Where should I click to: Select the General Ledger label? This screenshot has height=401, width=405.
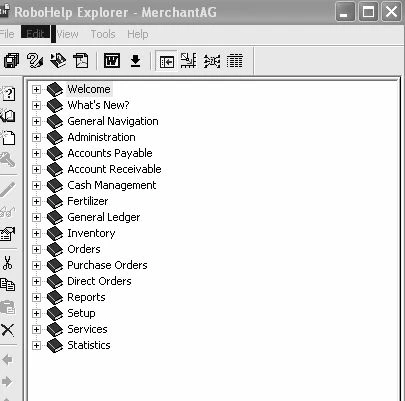point(104,217)
